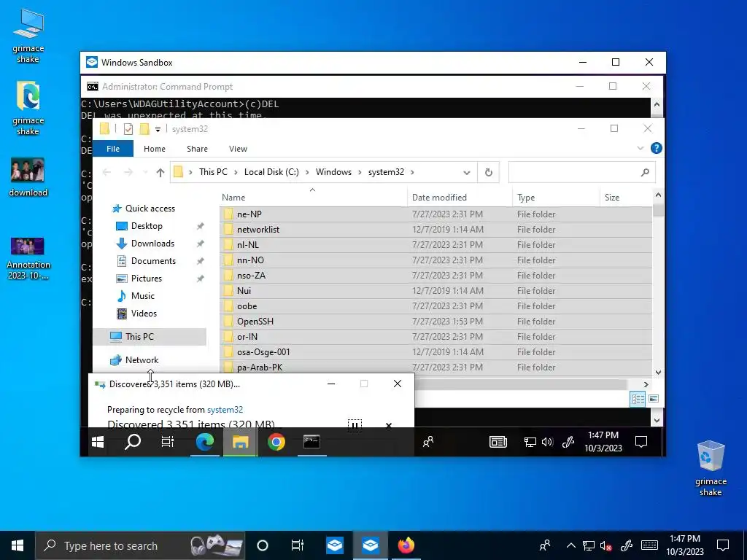
Task: Pause the recycle operation
Action: [x=355, y=425]
